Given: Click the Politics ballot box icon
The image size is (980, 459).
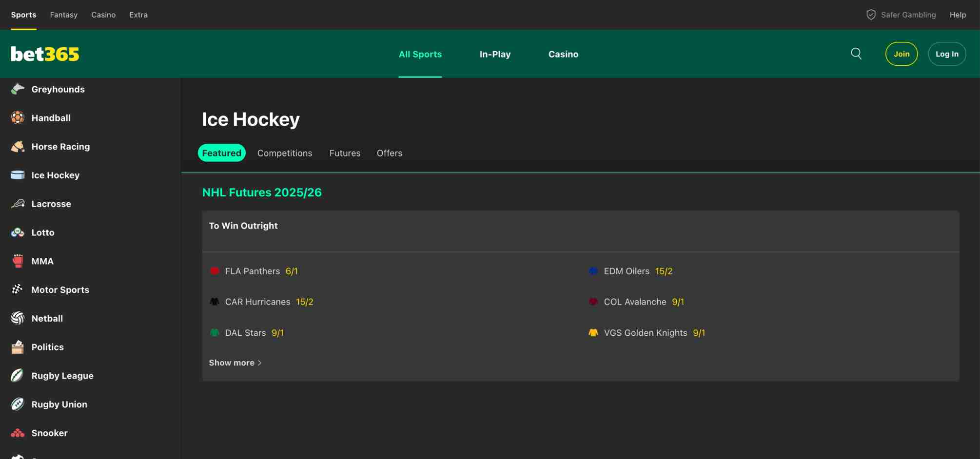Looking at the screenshot, I should (x=18, y=347).
